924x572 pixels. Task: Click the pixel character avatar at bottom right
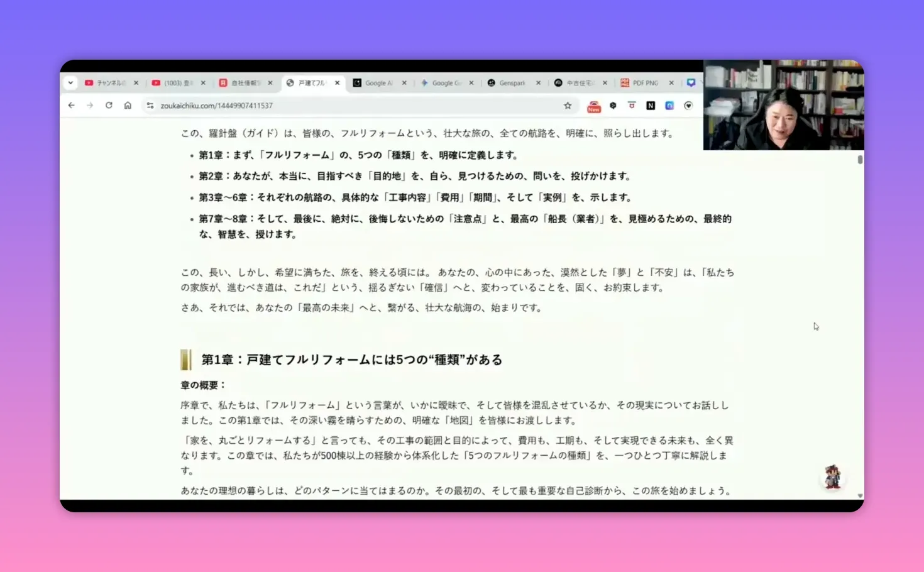833,476
